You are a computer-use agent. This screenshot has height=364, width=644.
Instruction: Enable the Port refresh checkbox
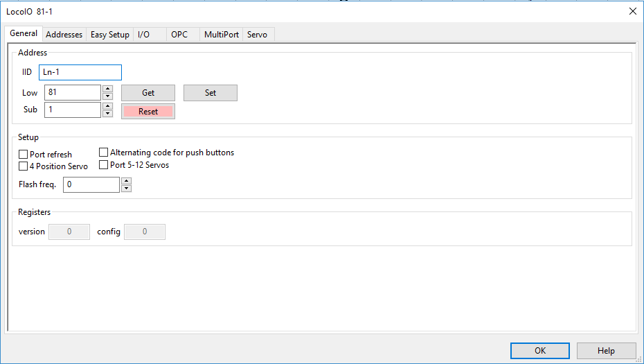point(24,155)
